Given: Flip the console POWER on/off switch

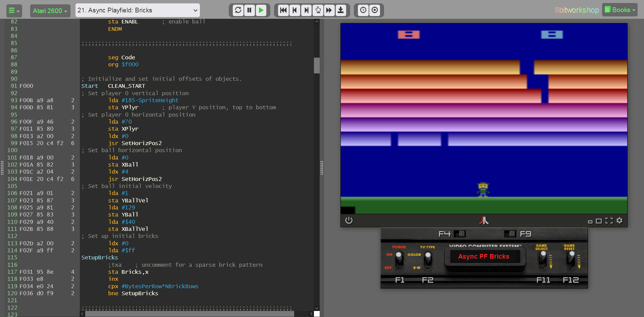Looking at the screenshot, I should coord(399,260).
